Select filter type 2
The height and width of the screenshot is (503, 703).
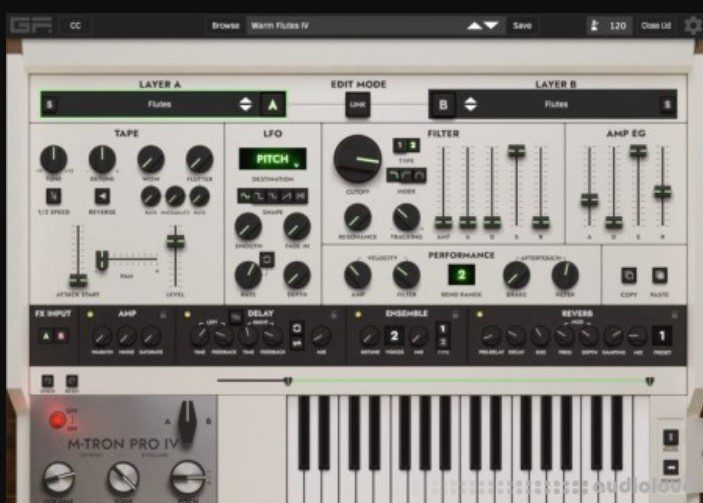pyautogui.click(x=412, y=145)
